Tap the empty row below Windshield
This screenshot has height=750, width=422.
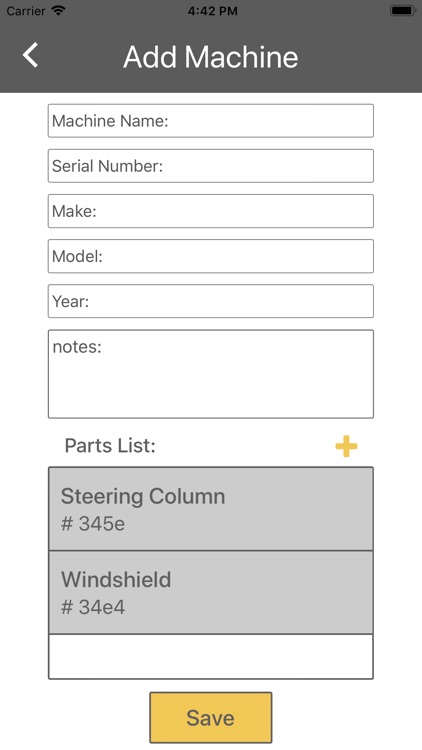point(211,656)
